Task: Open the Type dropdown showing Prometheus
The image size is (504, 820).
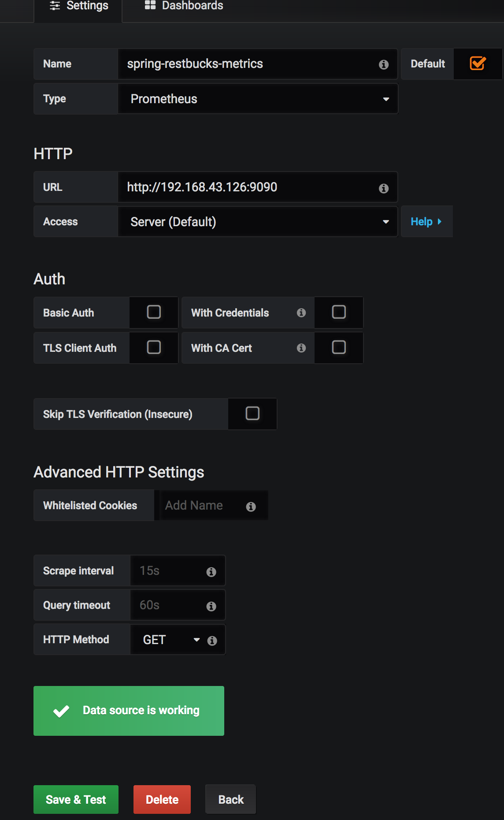Action: 258,99
